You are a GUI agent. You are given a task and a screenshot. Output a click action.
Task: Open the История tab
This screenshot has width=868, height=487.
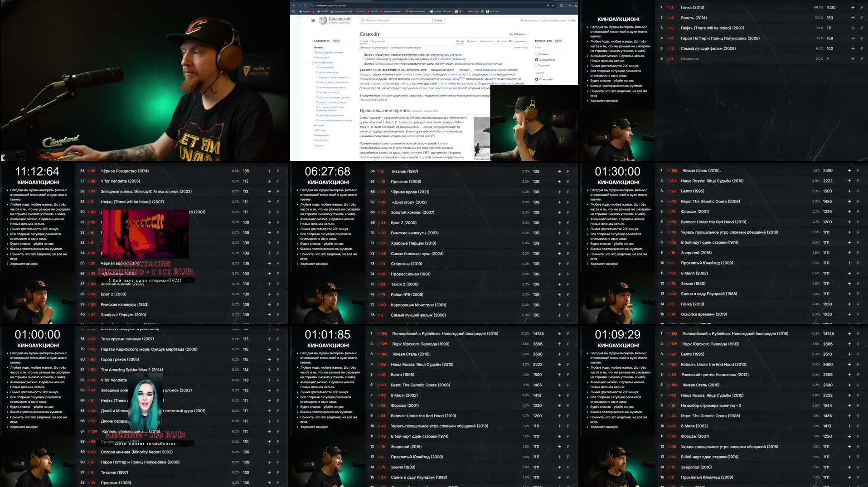[501, 41]
